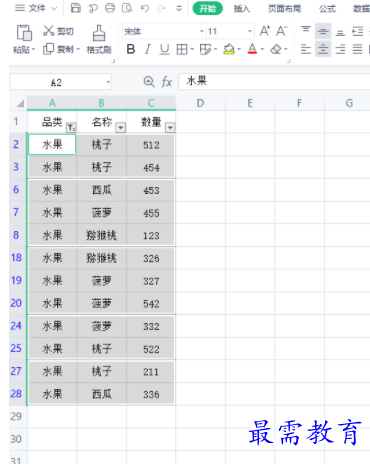
Task: Switch to the 开始 tab
Action: (207, 8)
